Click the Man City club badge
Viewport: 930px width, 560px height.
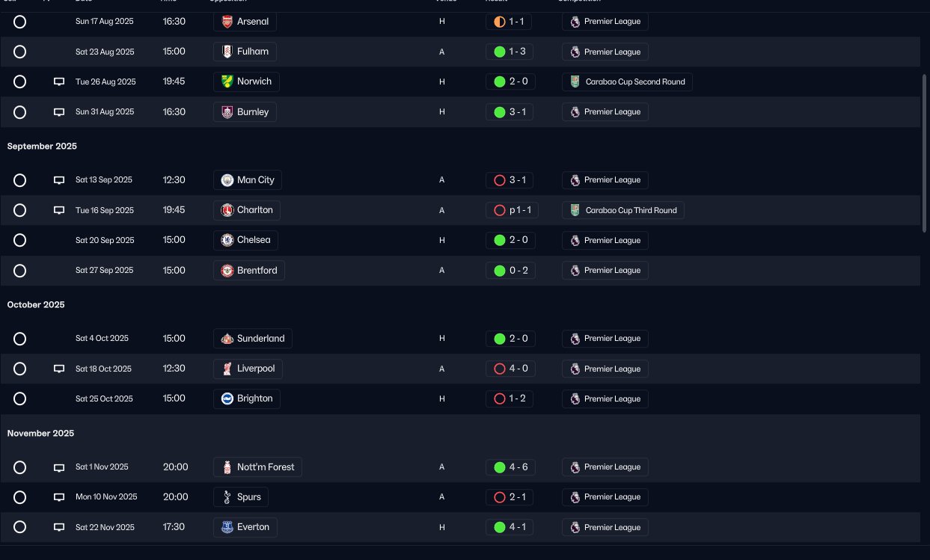(x=227, y=180)
